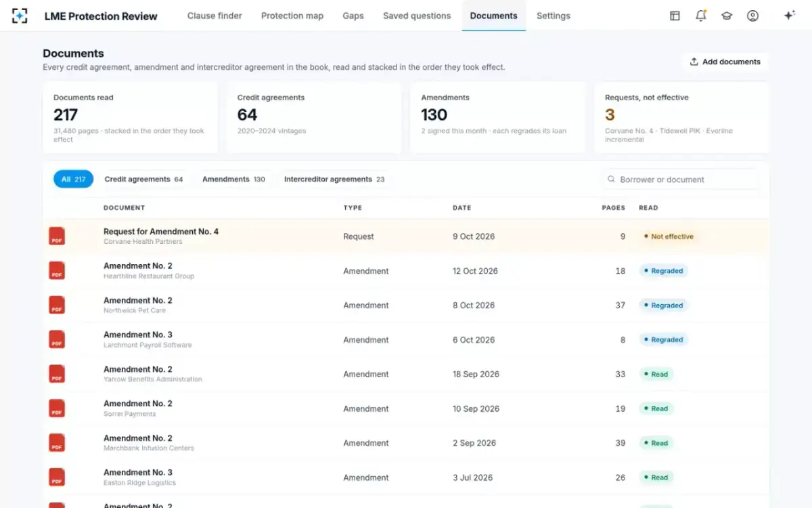Viewport: 812px width, 508px height.
Task: Filter by Credit agreements 64
Action: pyautogui.click(x=143, y=179)
